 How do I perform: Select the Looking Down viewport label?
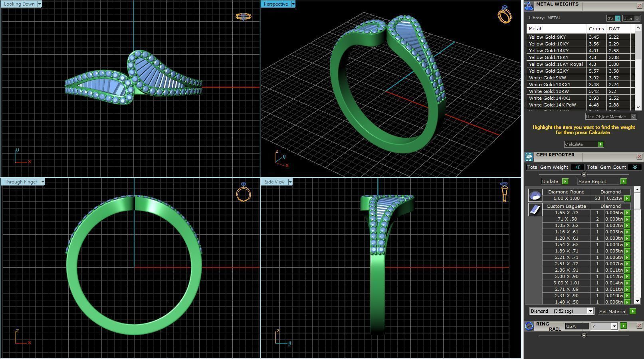point(19,4)
